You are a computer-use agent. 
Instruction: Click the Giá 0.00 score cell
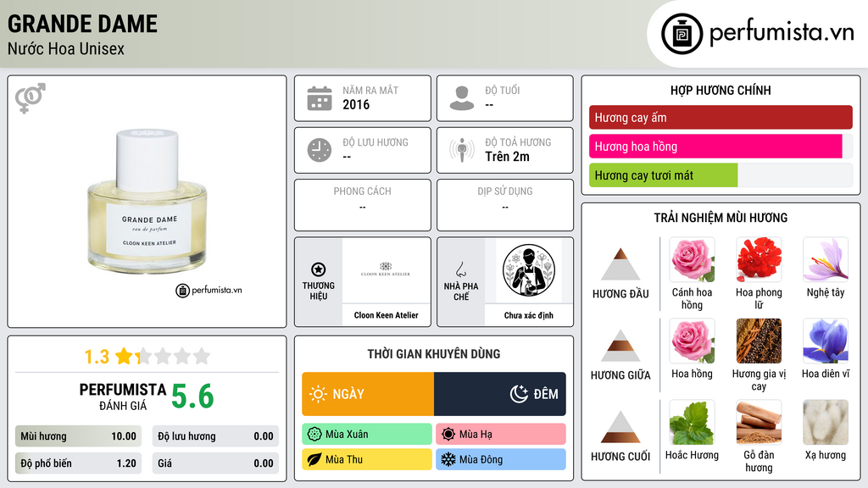click(215, 463)
